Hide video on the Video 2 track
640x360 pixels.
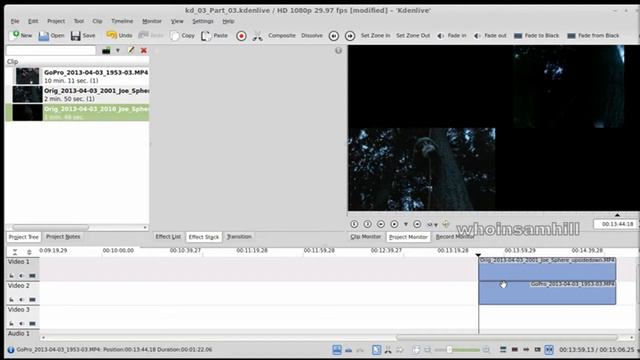pyautogui.click(x=32, y=300)
